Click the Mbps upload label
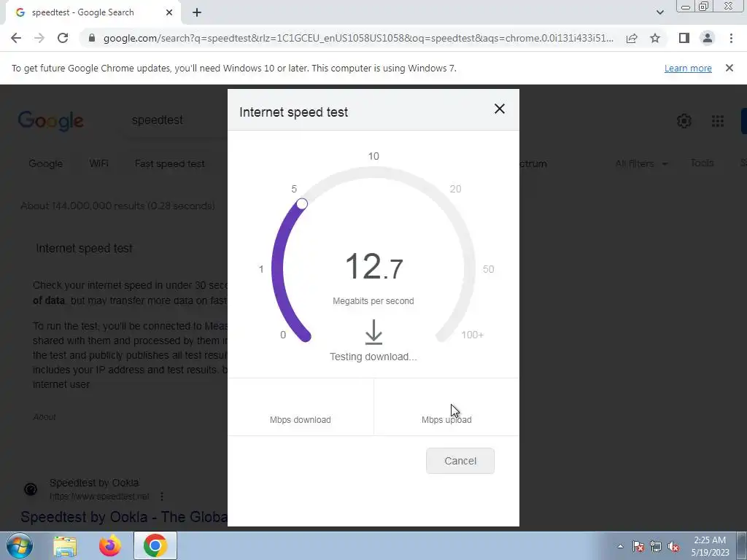Screen dimensions: 747x560 446,419
